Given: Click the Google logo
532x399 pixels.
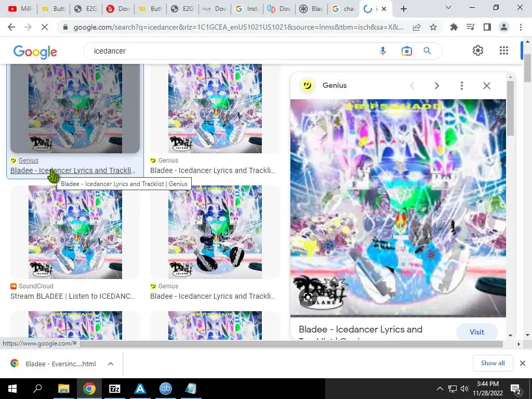Looking at the screenshot, I should tap(35, 51).
